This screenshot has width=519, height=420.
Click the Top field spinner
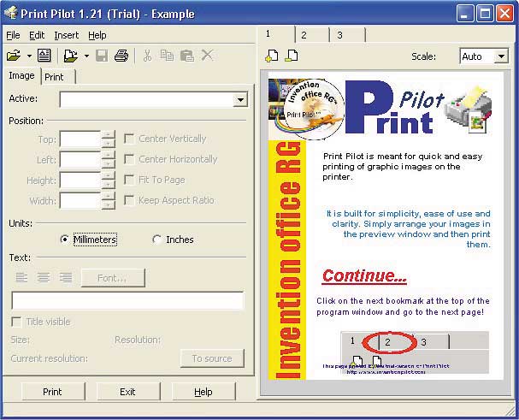tap(109, 139)
